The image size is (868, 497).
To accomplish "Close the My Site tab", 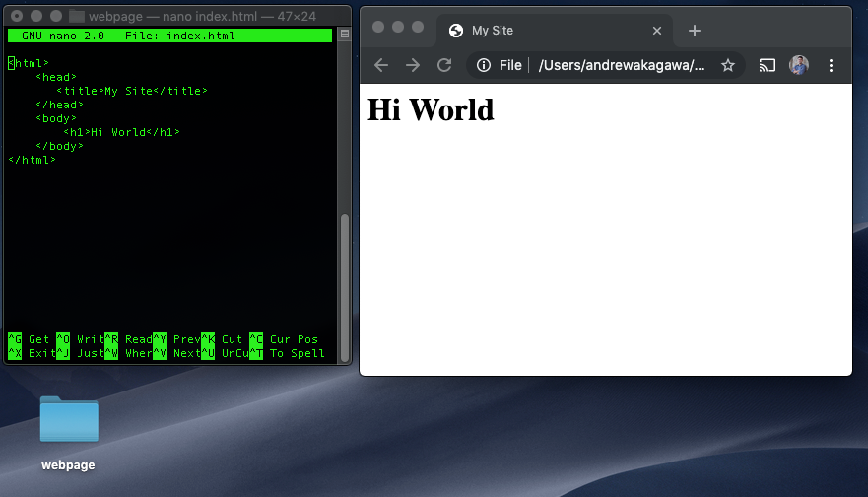I will [x=657, y=31].
